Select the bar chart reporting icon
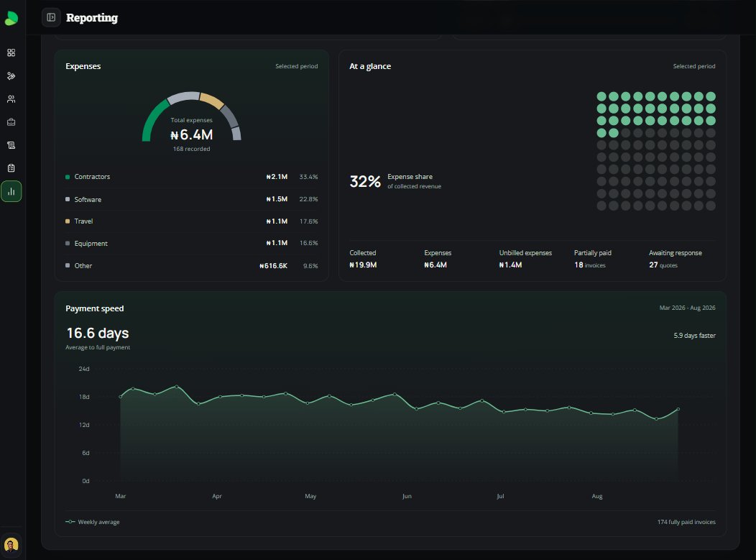 [11, 191]
